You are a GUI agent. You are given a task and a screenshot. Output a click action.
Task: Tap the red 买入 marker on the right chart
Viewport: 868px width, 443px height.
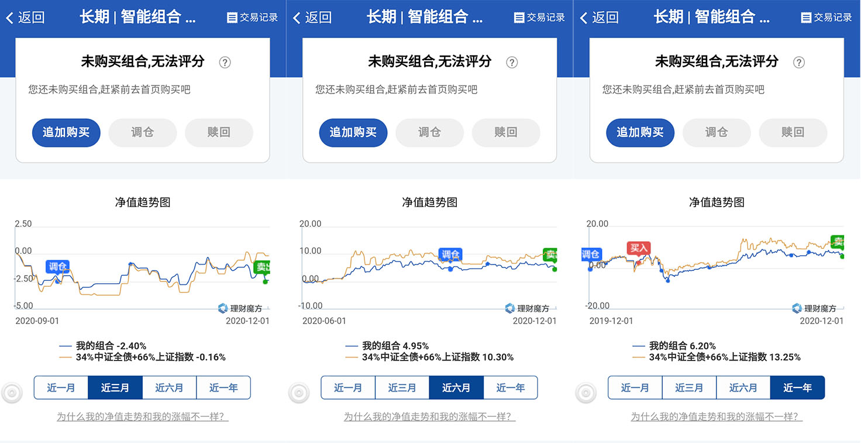(639, 248)
